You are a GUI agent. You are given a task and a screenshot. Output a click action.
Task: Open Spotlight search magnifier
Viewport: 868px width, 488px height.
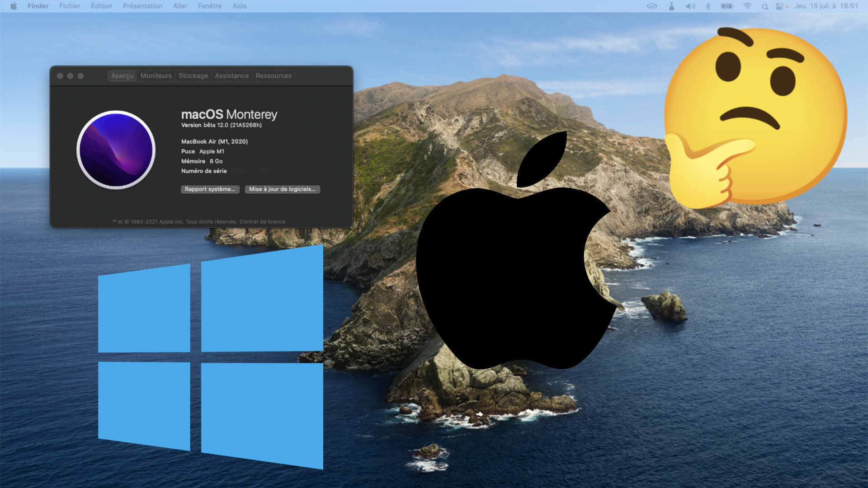tap(765, 6)
